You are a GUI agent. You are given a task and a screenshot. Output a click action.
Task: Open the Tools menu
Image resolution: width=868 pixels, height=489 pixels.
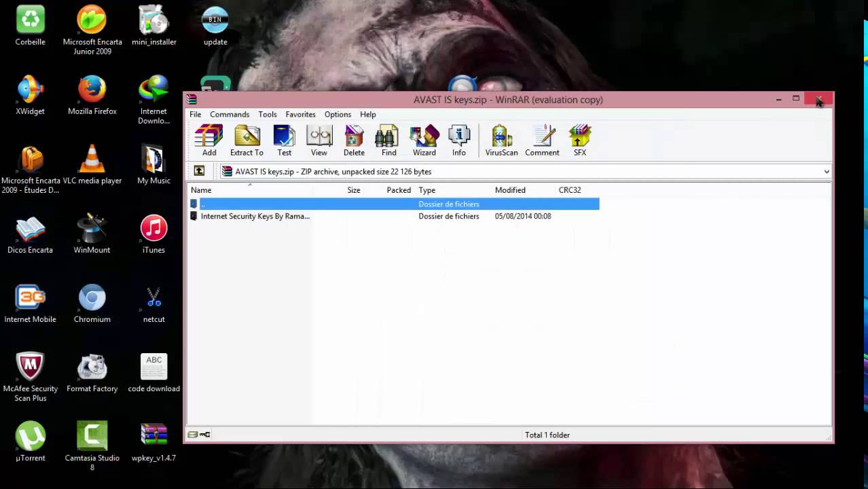268,114
